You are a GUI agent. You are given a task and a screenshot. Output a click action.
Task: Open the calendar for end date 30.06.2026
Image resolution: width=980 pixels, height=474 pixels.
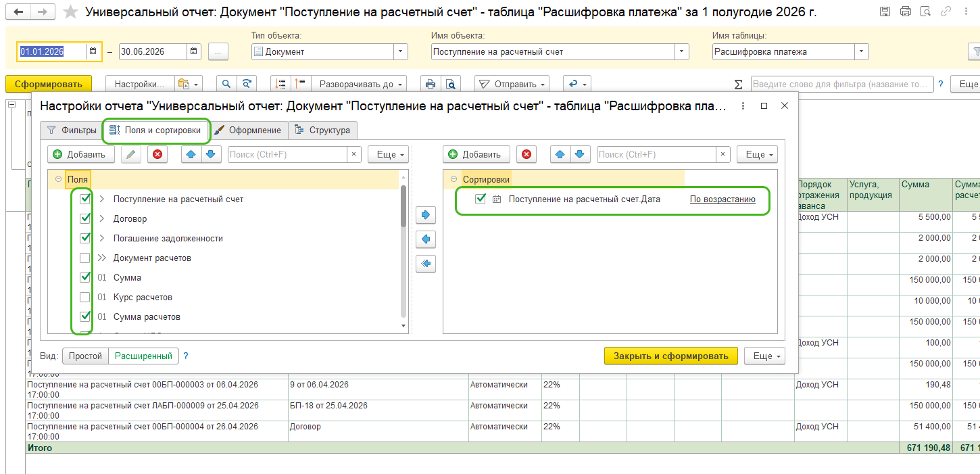point(193,51)
